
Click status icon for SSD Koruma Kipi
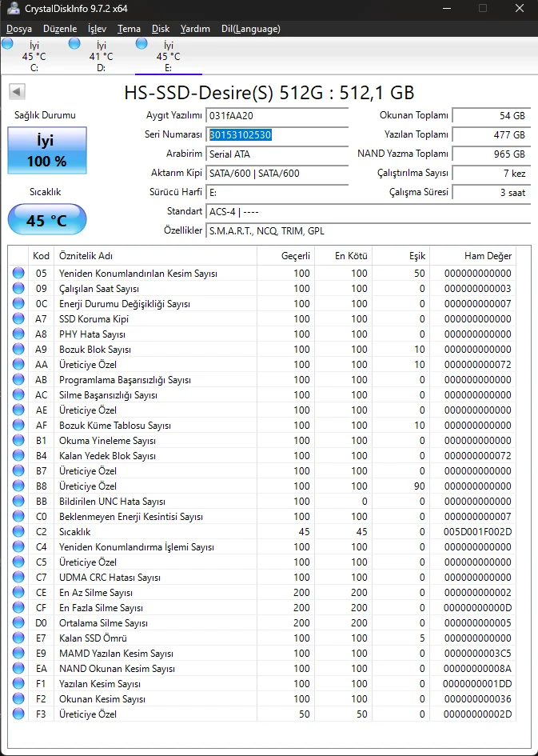pos(18,318)
